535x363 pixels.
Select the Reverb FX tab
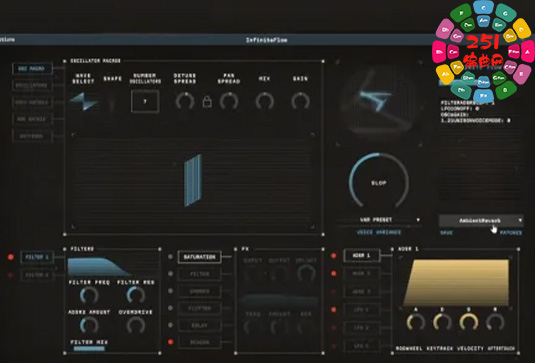(x=199, y=342)
